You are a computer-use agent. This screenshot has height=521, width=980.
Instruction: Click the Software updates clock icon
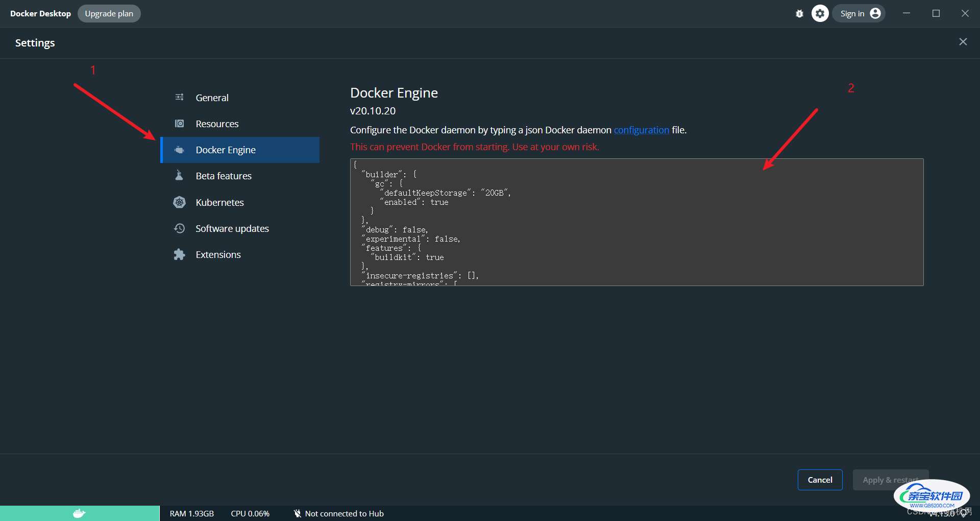click(179, 228)
